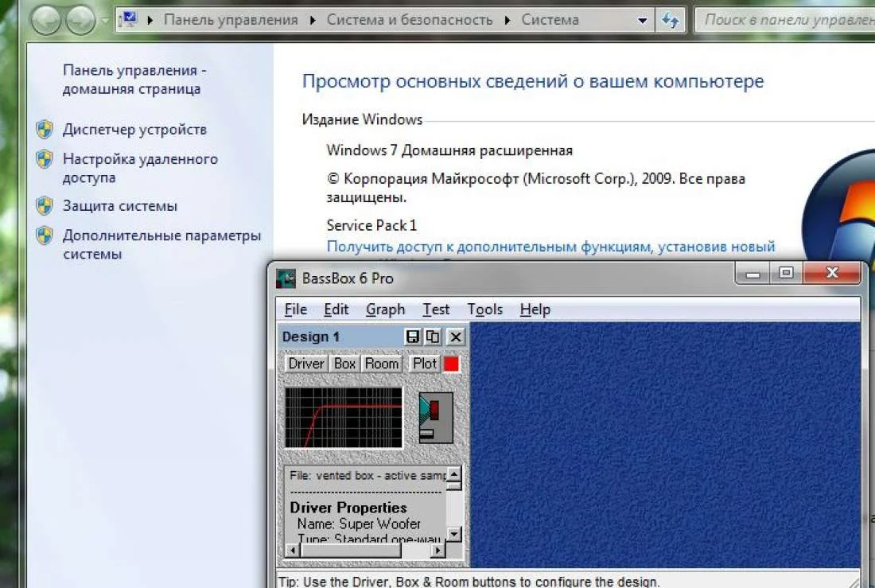Click the BassBox 6 Pro title bar icon

coord(286,278)
